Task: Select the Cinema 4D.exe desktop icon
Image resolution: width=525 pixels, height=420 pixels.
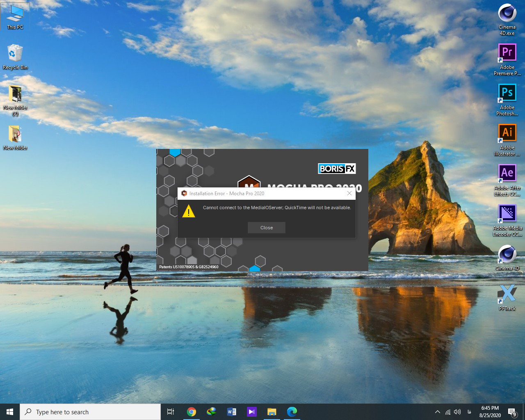Action: pyautogui.click(x=507, y=19)
